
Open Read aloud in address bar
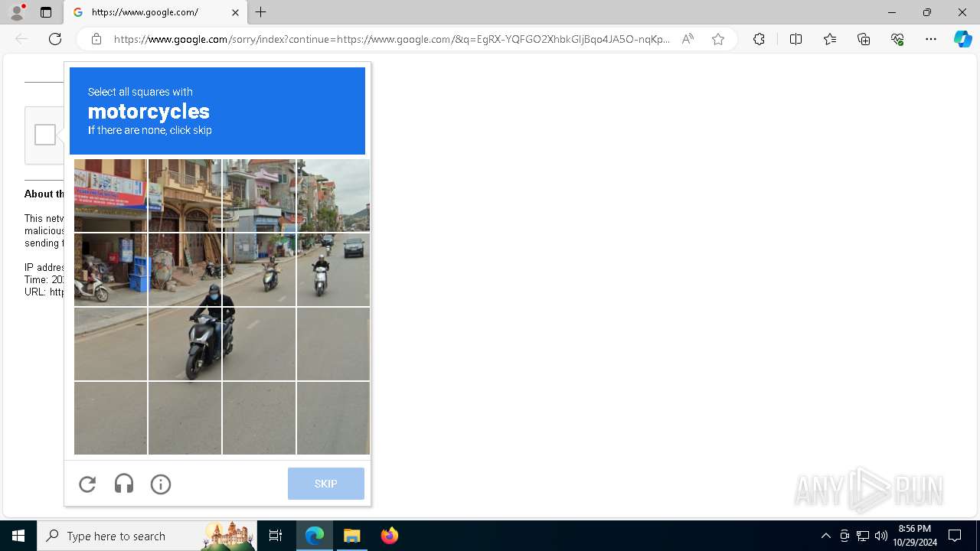[688, 39]
